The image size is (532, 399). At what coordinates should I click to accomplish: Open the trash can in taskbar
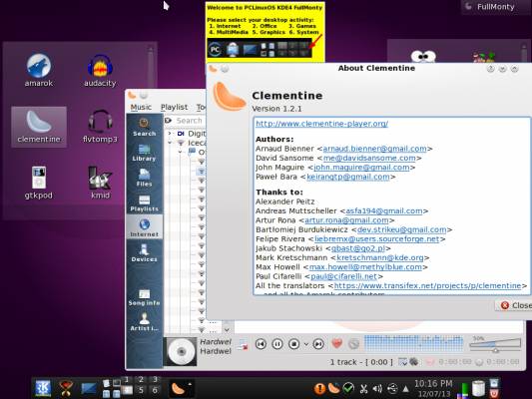tap(478, 388)
